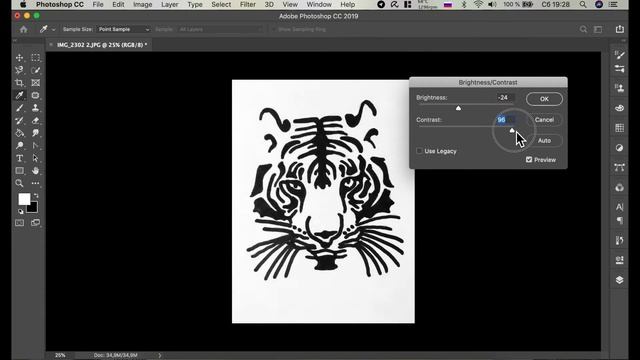640x360 pixels.
Task: Select the Clone Stamp tool
Action: coord(36,108)
